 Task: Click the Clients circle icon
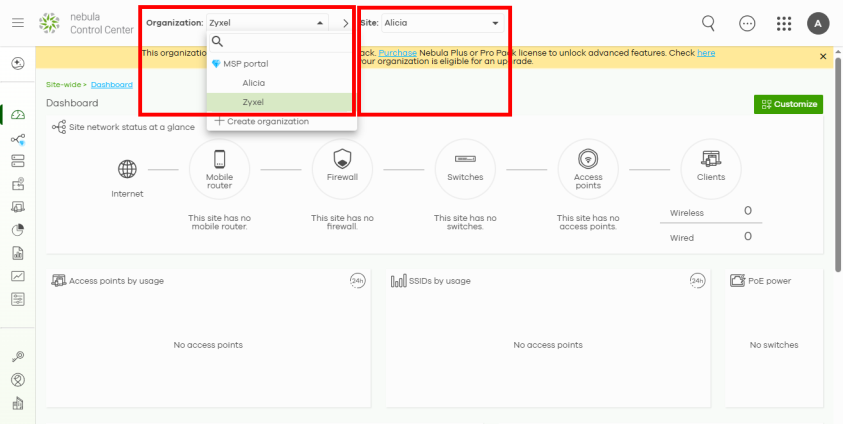tap(711, 169)
